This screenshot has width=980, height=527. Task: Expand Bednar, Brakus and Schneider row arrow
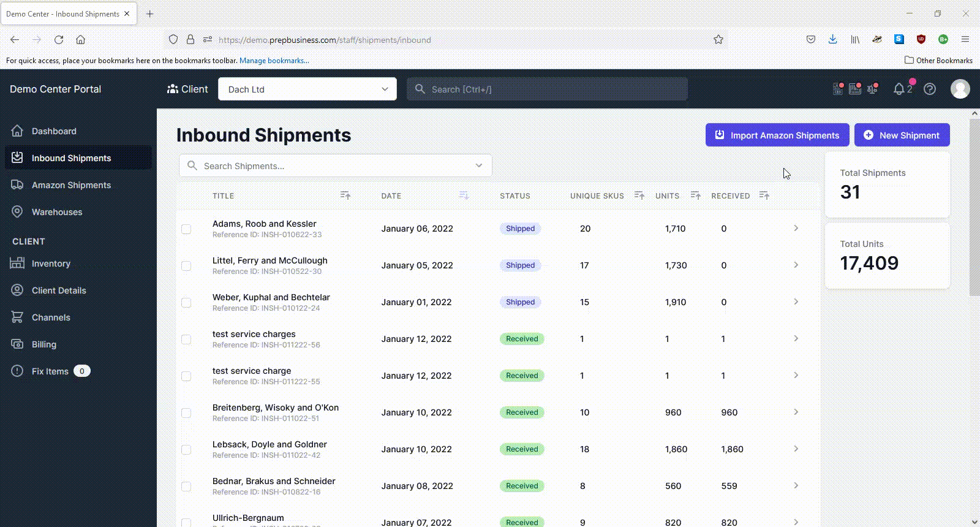tap(796, 485)
